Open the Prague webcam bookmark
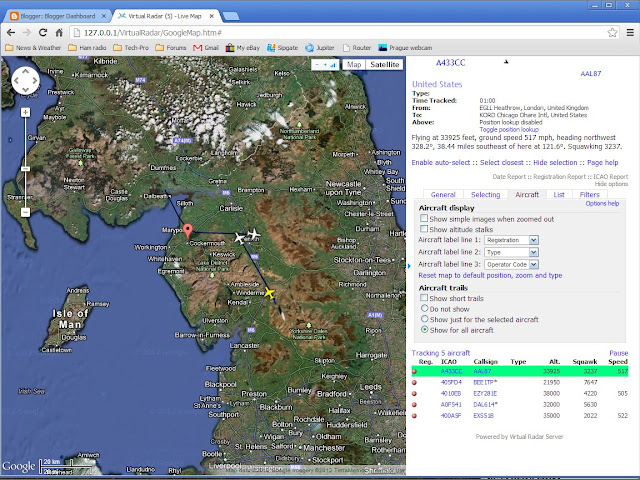Image resolution: width=640 pixels, height=480 pixels. (x=405, y=48)
